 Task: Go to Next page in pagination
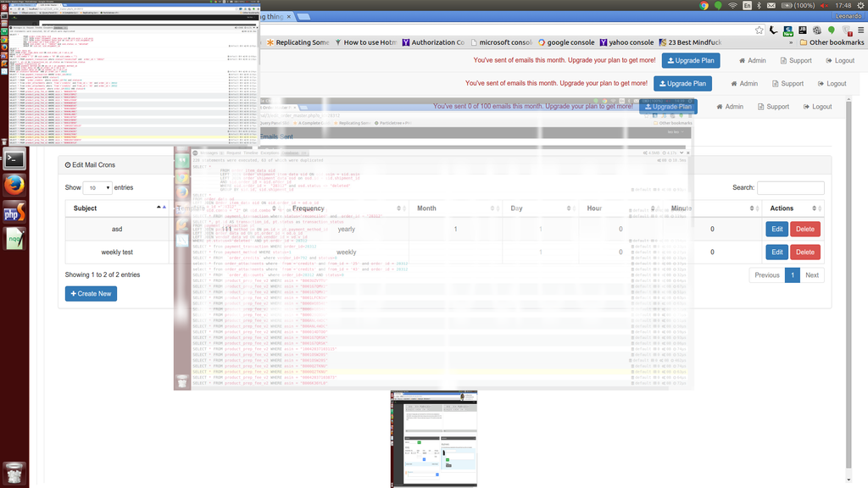(811, 275)
